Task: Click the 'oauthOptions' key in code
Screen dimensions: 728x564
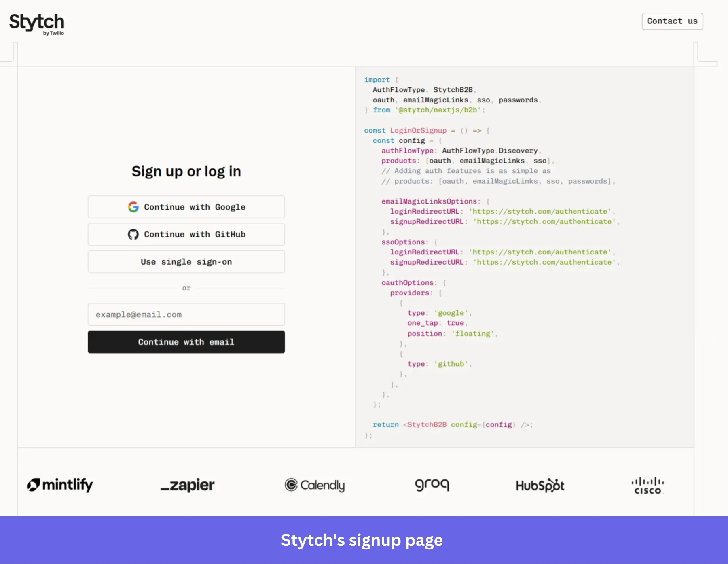Action: pos(408,283)
